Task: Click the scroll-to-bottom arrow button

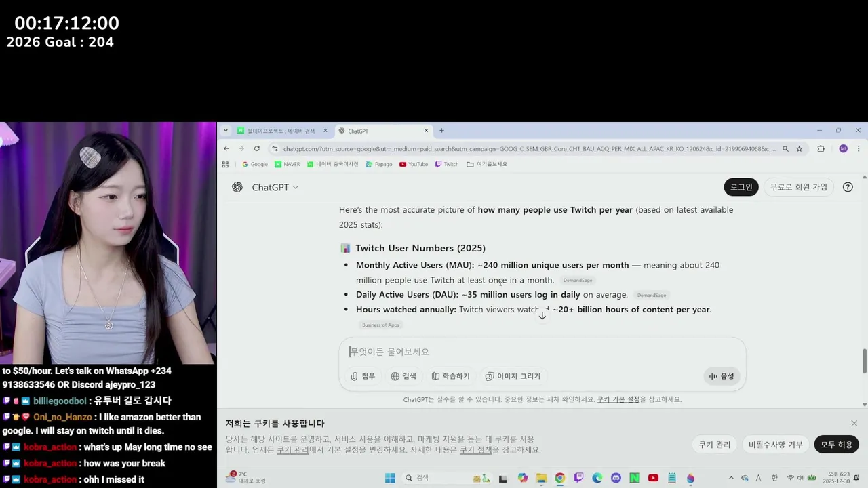Action: (542, 315)
